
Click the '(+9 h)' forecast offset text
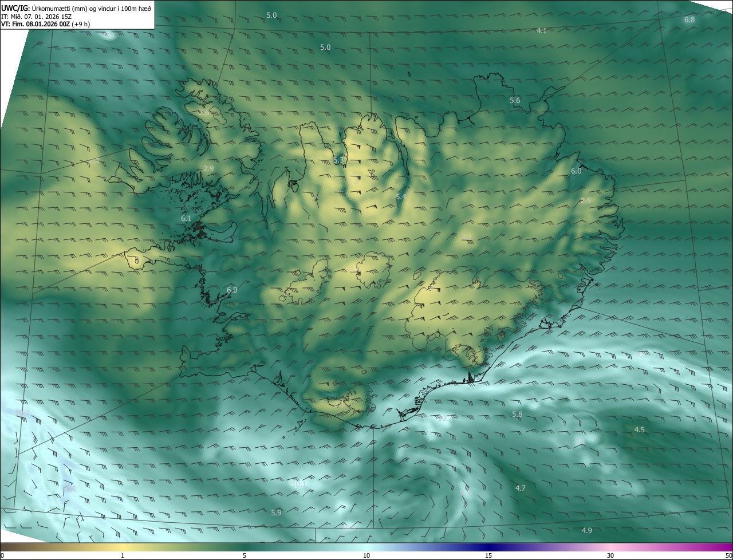81,24
